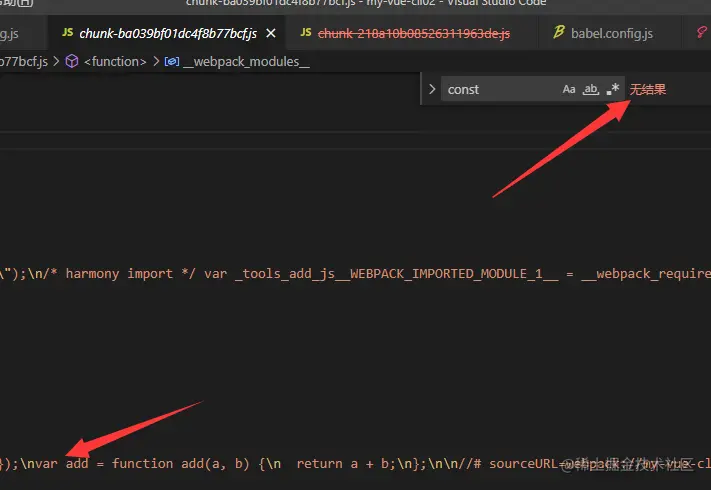Click the cube icon before <function> breadcrumb

click(72, 61)
